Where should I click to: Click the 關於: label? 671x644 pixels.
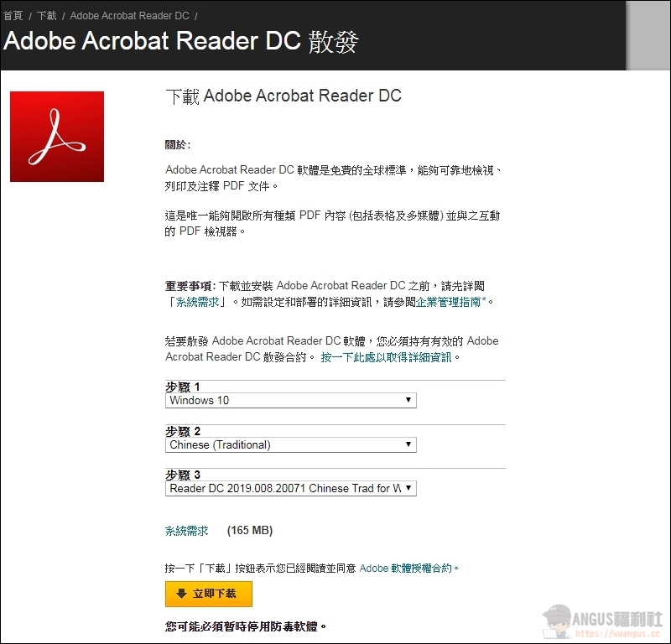tap(178, 145)
